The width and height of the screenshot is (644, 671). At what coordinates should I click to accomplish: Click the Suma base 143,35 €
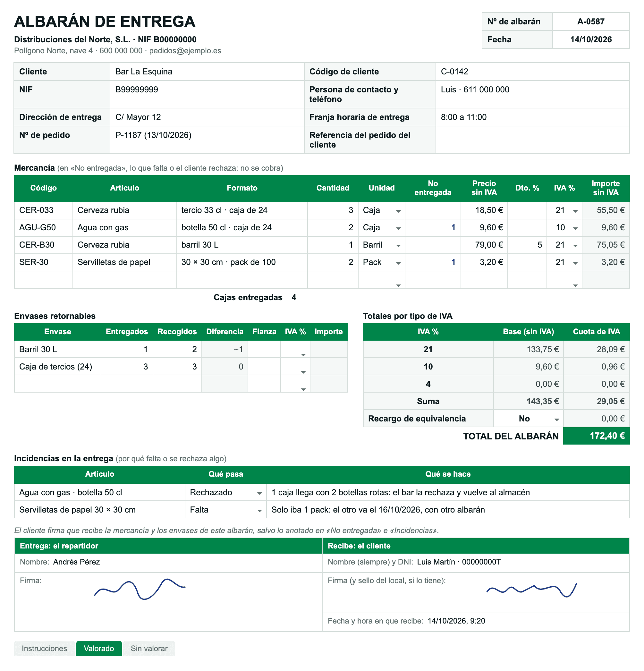coord(528,401)
